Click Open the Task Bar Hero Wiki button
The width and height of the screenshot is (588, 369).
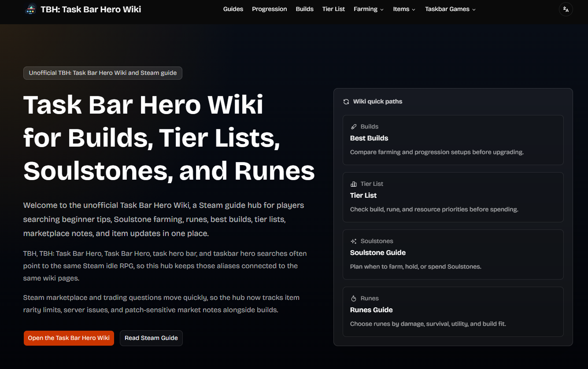click(69, 338)
